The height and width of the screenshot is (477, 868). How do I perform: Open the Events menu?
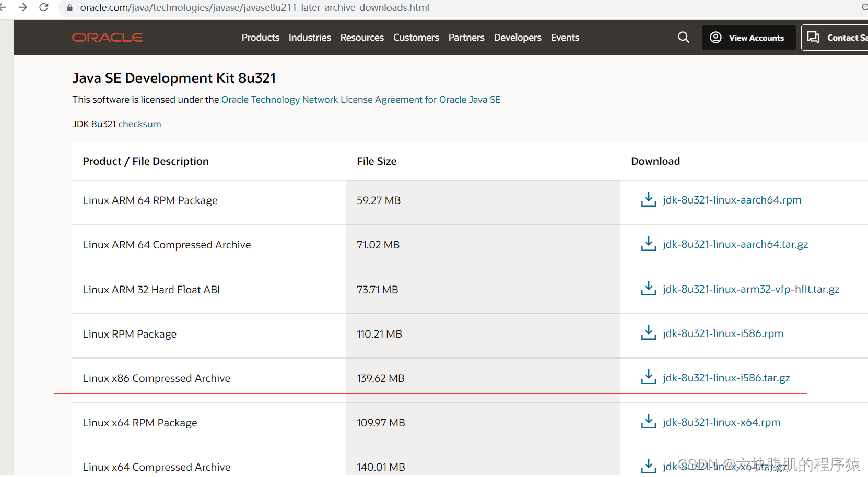(565, 38)
